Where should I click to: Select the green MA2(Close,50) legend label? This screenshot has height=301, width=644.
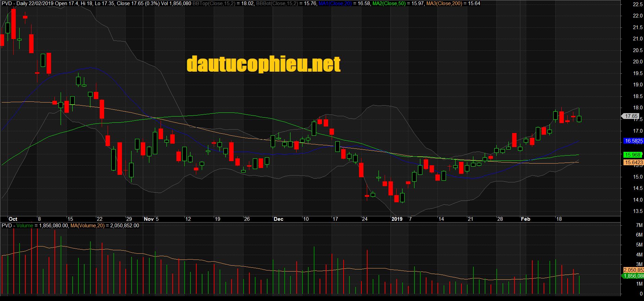click(x=389, y=3)
